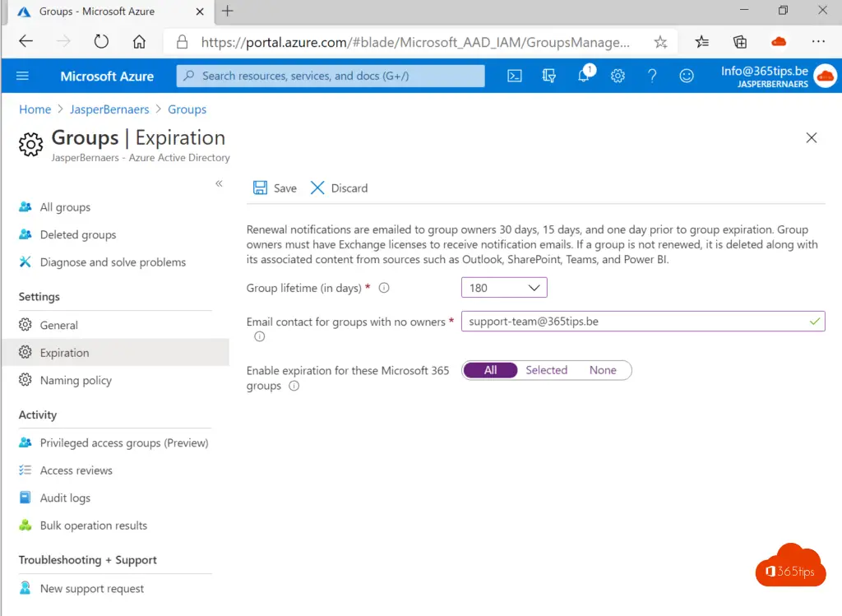Open the help question mark
The height and width of the screenshot is (616, 842).
click(x=652, y=76)
